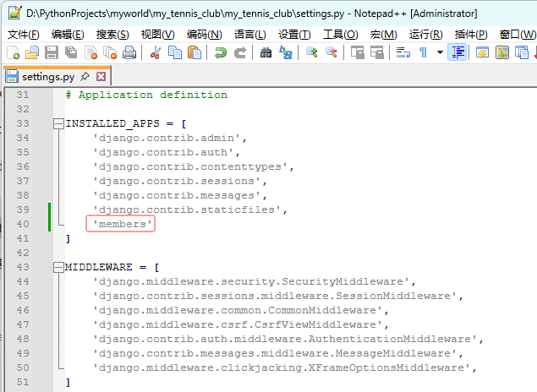Create a new file with the New icon
The image size is (537, 392).
pos(13,53)
